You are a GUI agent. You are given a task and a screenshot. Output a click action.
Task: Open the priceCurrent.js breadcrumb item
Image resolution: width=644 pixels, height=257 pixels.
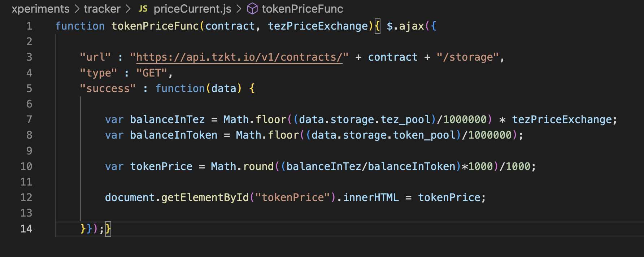192,9
